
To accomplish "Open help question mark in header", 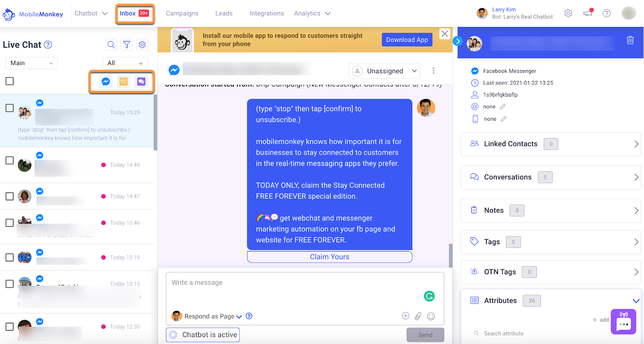I will coord(607,13).
